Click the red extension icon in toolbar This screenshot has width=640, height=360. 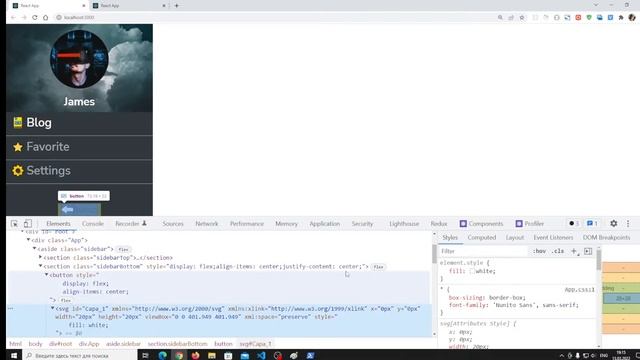click(578, 18)
